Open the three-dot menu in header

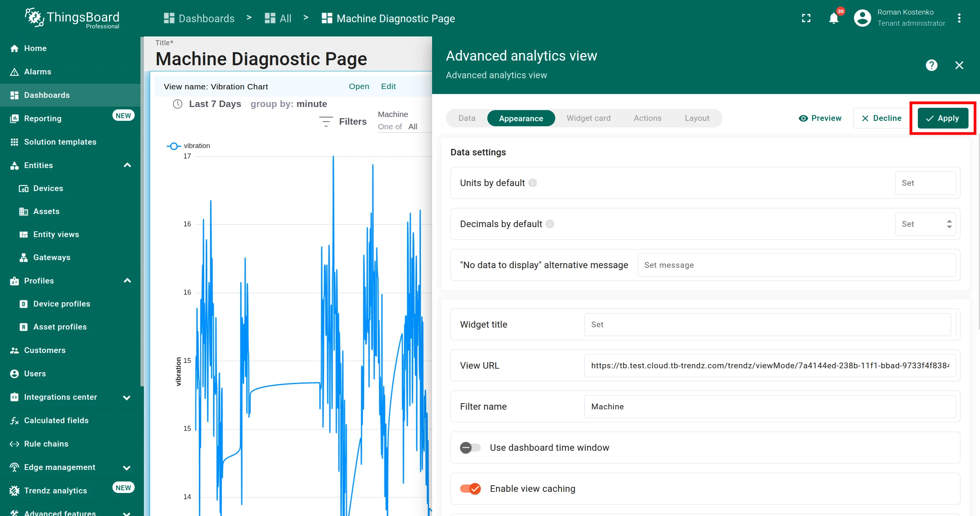coord(959,18)
